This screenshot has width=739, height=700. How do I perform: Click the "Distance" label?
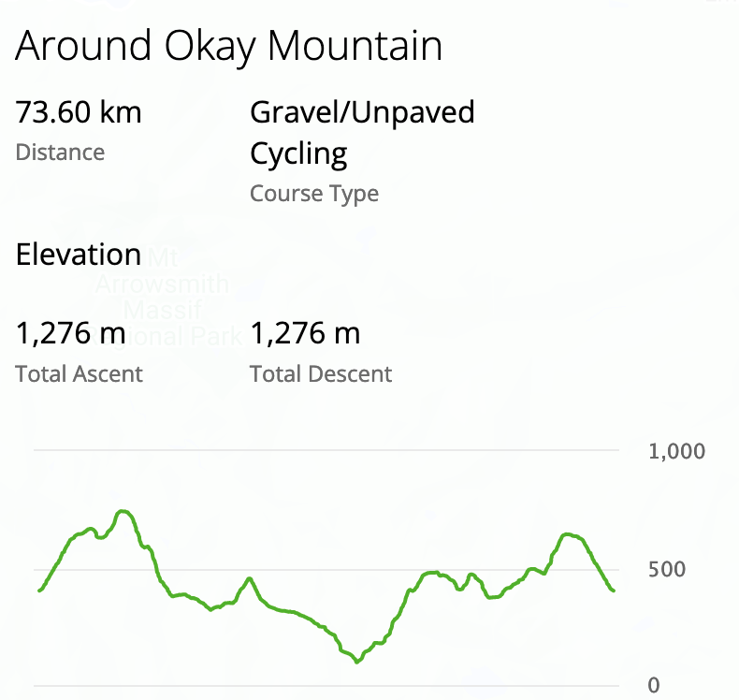click(x=60, y=153)
